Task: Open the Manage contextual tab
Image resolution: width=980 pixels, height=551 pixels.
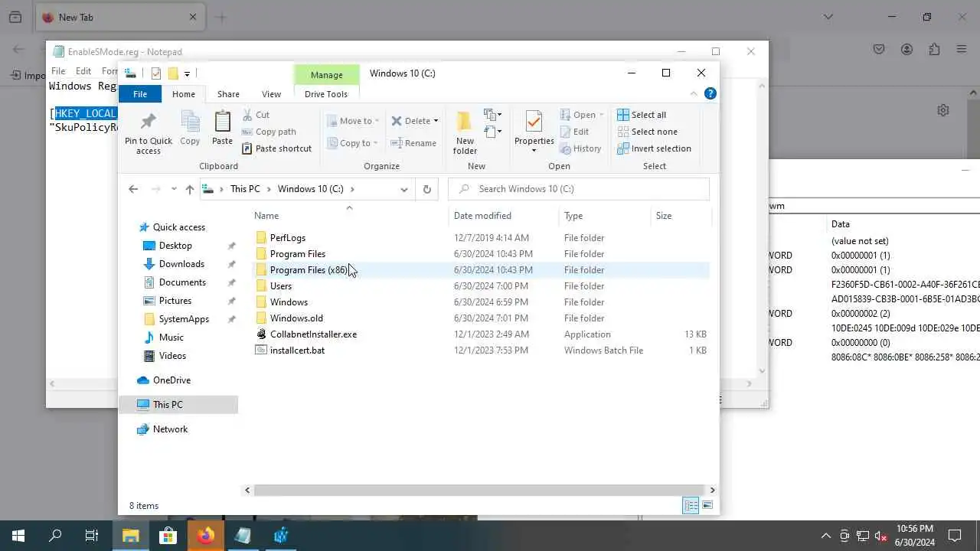Action: pyautogui.click(x=327, y=75)
